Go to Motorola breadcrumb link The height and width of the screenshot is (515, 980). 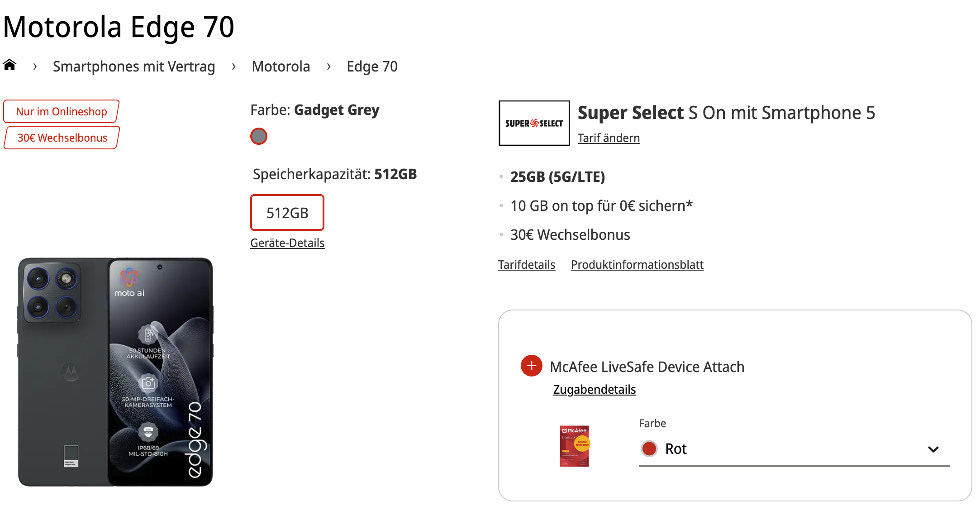pyautogui.click(x=281, y=67)
